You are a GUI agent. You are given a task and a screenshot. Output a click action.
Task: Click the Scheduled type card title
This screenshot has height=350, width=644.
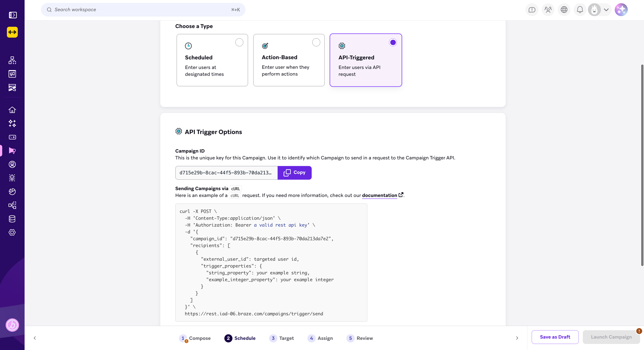199,58
